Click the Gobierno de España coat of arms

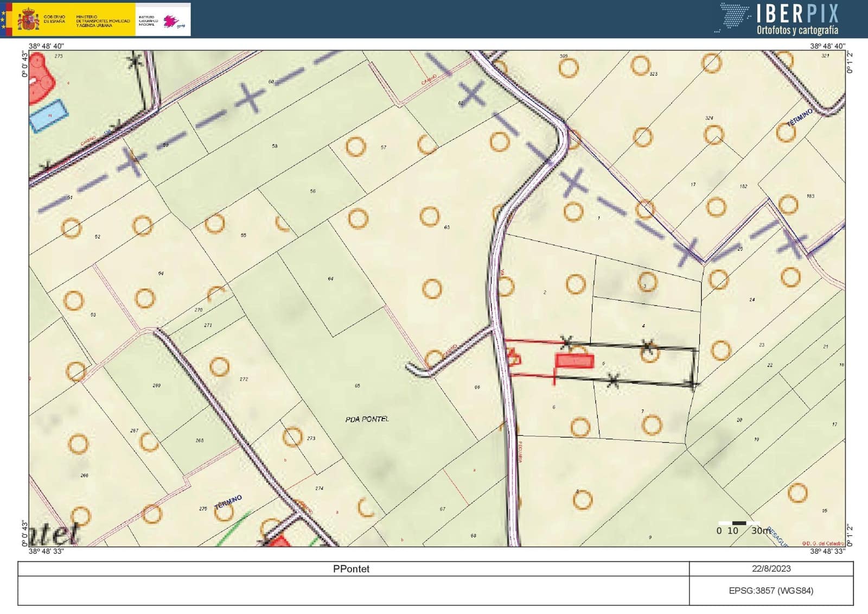pyautogui.click(x=28, y=20)
